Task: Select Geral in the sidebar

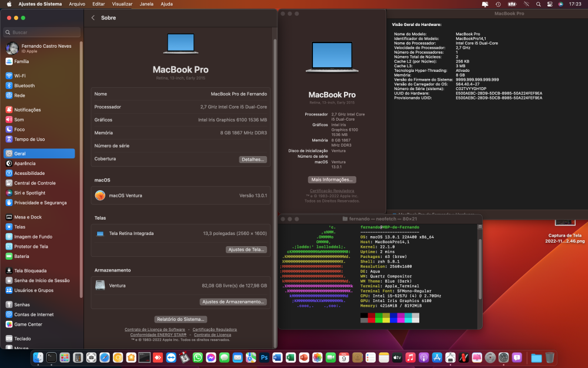Action: click(39, 154)
